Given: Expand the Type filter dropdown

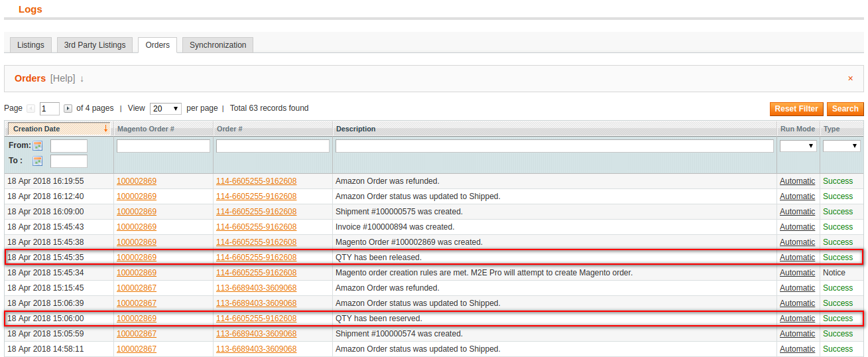Looking at the screenshot, I should pyautogui.click(x=841, y=146).
